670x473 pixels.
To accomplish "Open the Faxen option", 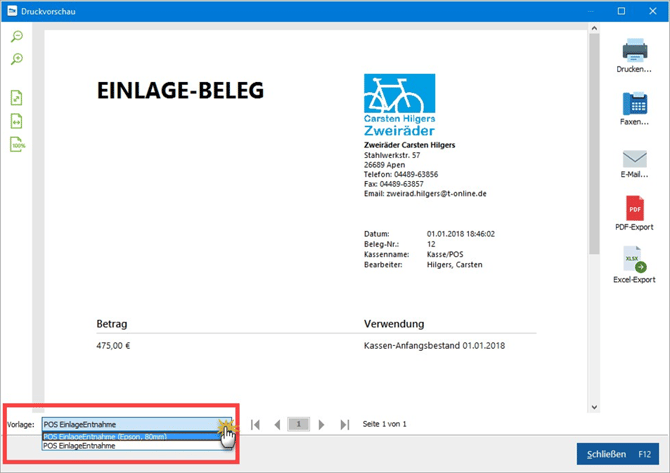I will click(x=634, y=103).
